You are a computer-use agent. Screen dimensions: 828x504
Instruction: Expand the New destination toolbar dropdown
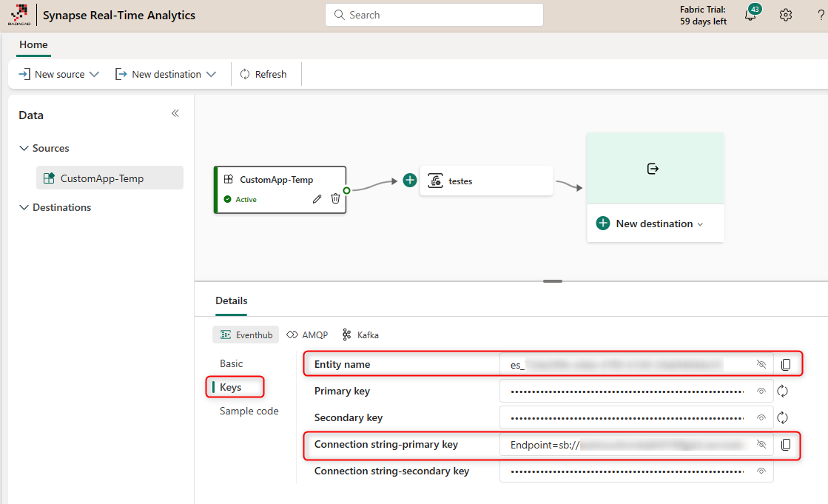click(x=166, y=74)
